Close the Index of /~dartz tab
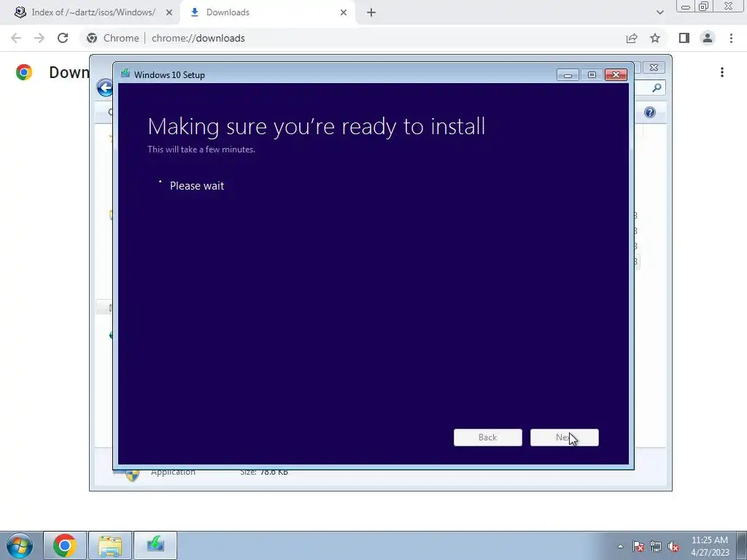747x560 pixels. pyautogui.click(x=169, y=12)
